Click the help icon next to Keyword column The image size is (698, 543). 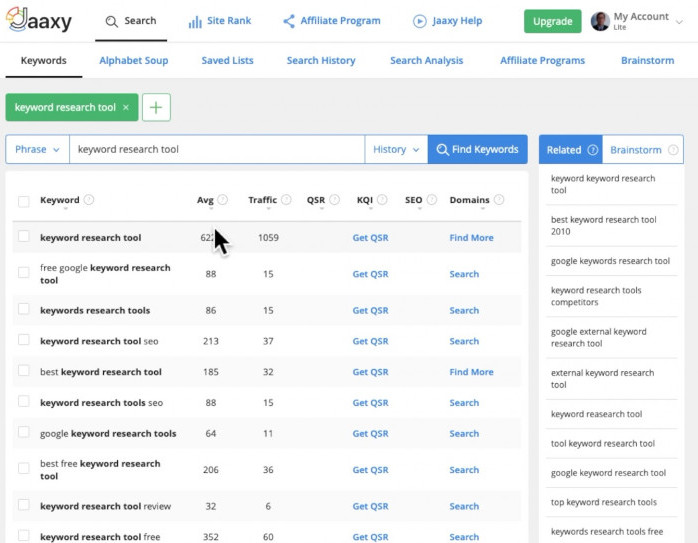click(x=89, y=199)
